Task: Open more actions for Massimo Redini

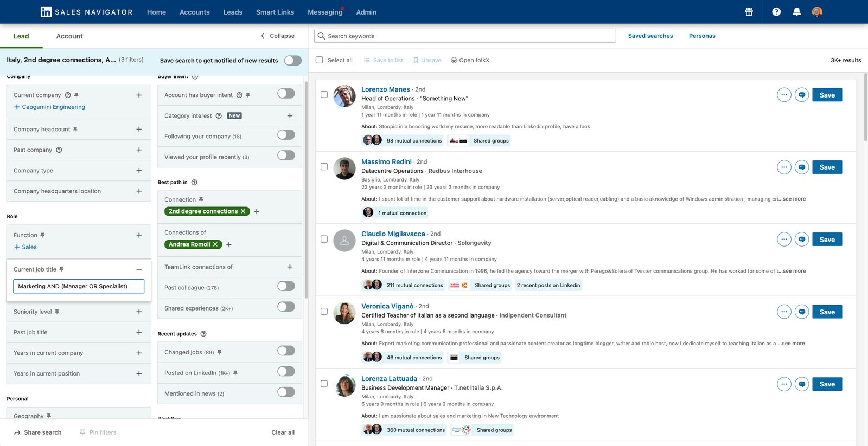Action: point(784,167)
